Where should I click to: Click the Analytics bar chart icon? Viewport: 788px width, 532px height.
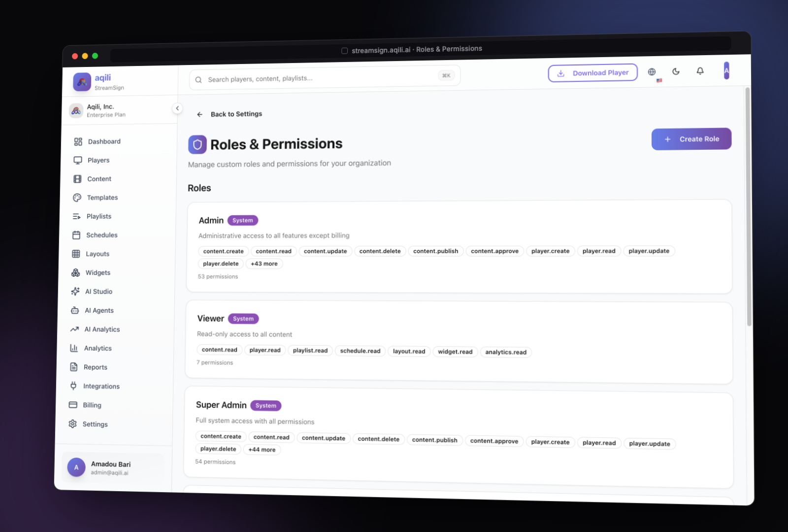(74, 348)
